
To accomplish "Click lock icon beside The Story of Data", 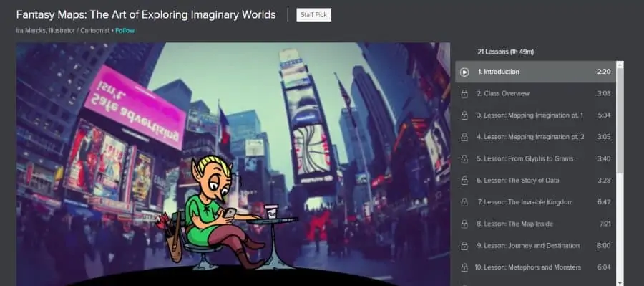I will 464,181.
